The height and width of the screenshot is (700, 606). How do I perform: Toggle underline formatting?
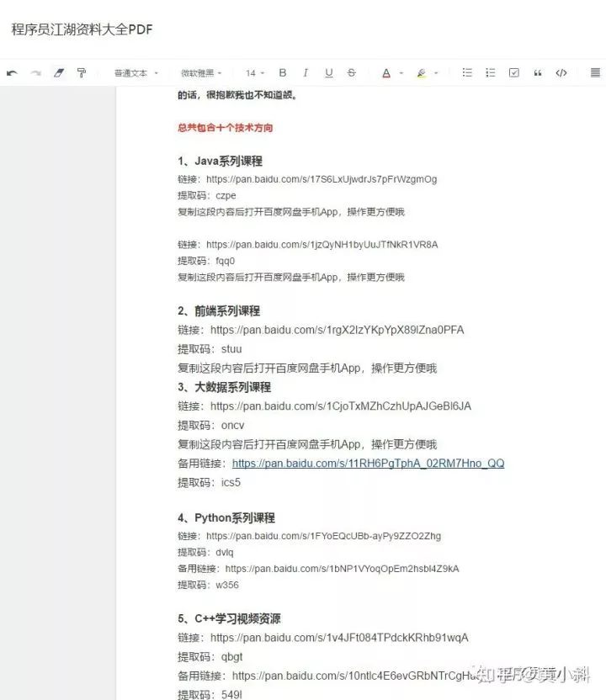[329, 72]
